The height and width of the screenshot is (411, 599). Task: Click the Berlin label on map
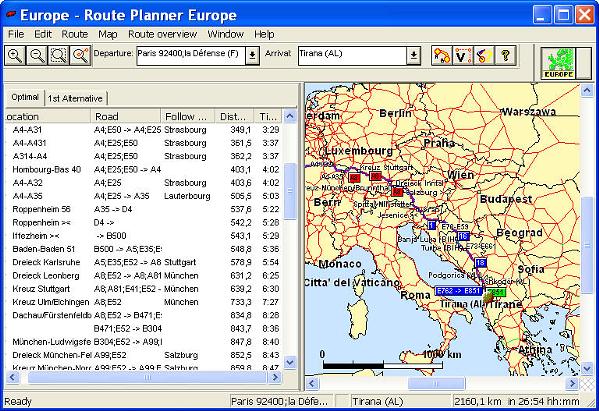[x=395, y=113]
